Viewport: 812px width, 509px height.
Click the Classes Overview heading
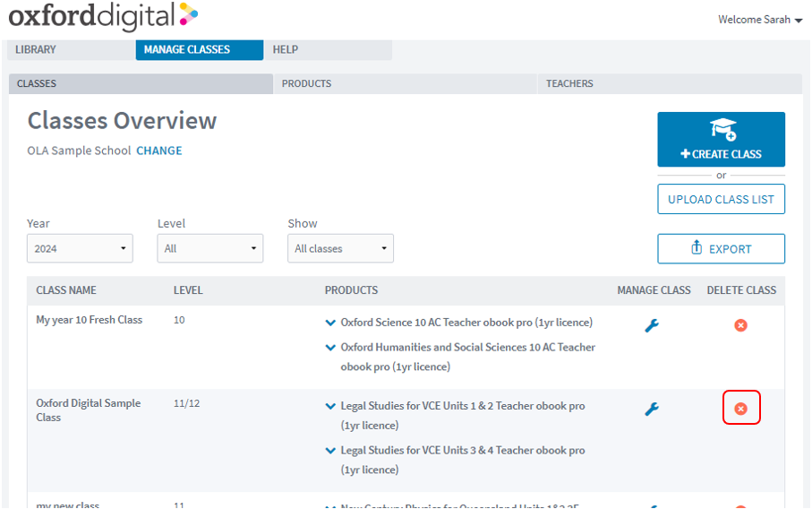tap(123, 121)
